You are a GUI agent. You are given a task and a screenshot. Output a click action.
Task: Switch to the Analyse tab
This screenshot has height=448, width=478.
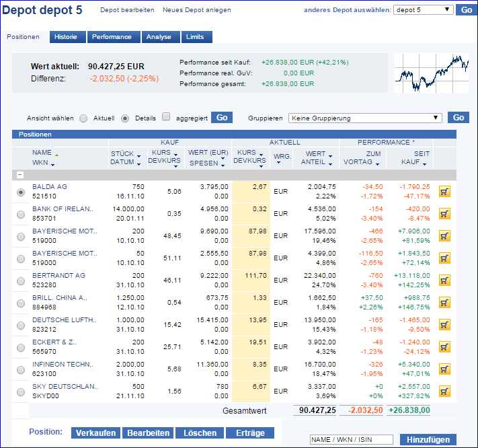161,37
